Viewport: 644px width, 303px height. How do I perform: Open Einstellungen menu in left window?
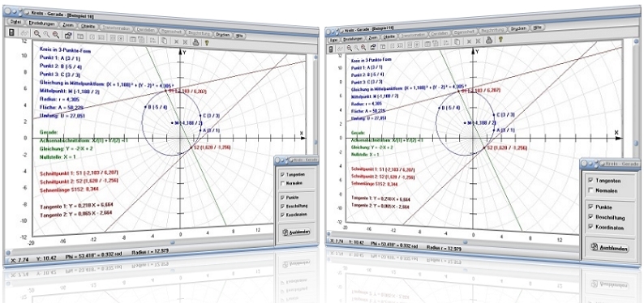tap(42, 23)
